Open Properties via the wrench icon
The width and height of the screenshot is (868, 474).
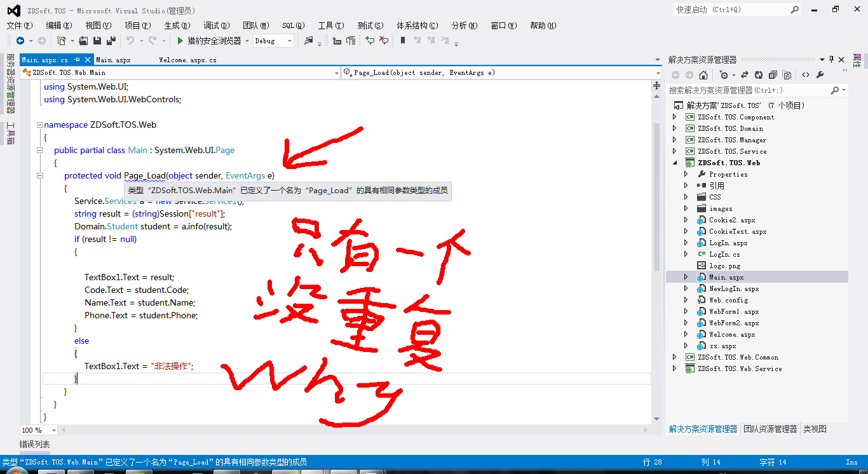coord(820,75)
